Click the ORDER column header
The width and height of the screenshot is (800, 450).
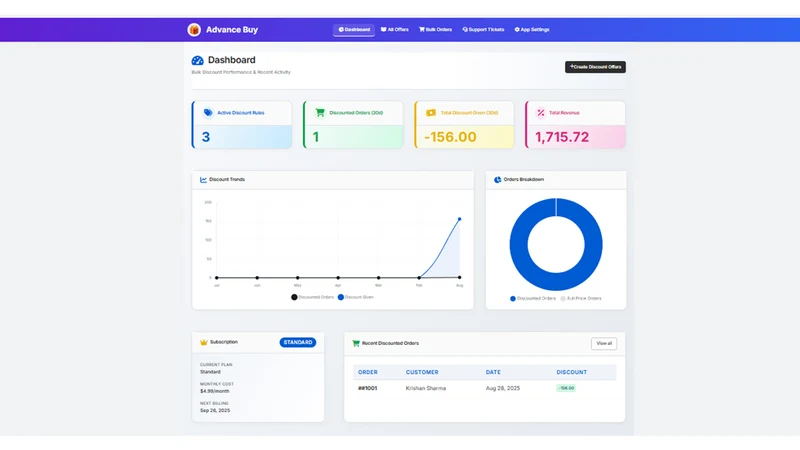click(367, 372)
